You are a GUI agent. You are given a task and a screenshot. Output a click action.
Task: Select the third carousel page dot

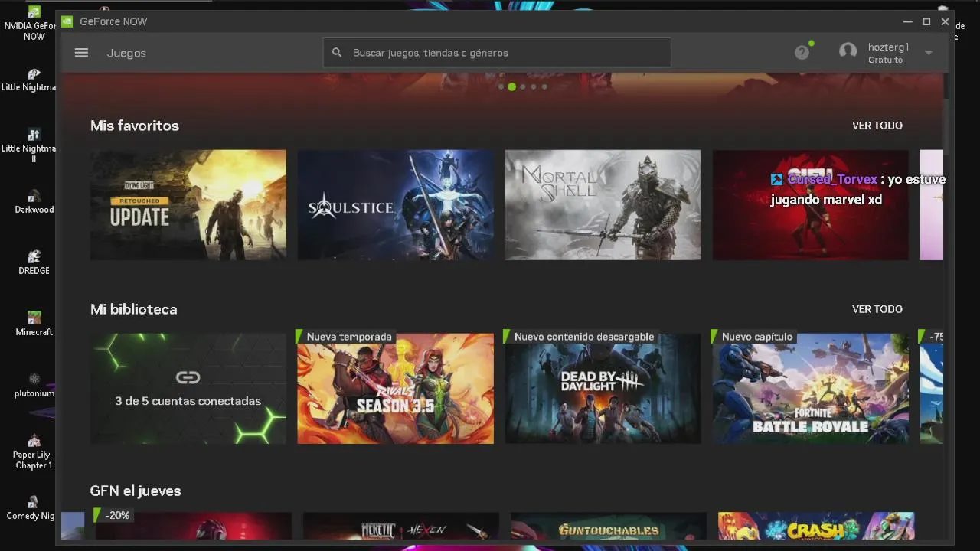523,86
